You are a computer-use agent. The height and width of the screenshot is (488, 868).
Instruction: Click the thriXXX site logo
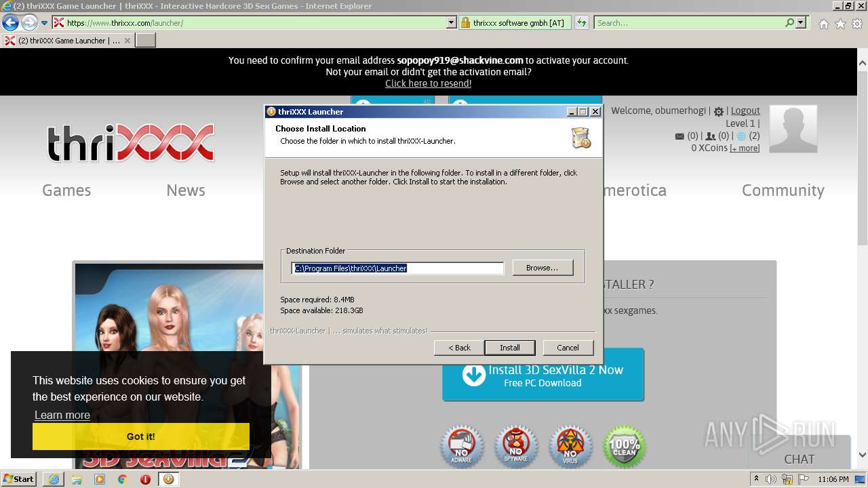pyautogui.click(x=131, y=143)
